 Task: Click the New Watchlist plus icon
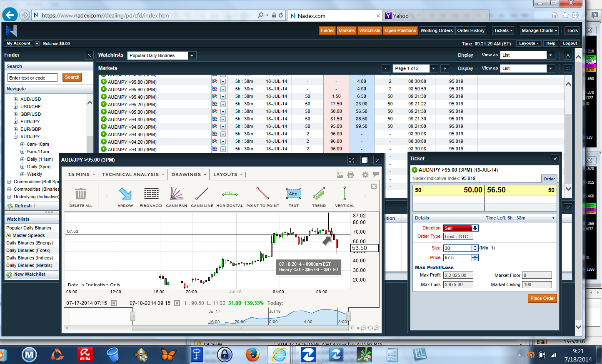[9, 274]
